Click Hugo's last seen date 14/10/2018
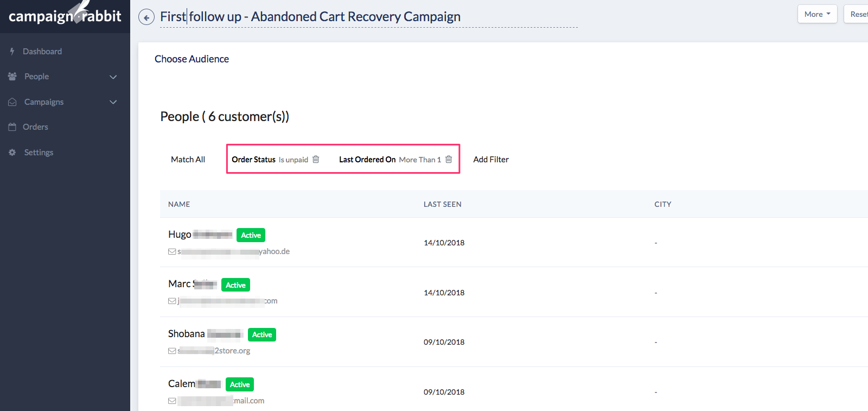Viewport: 868px width, 411px height. pos(444,243)
